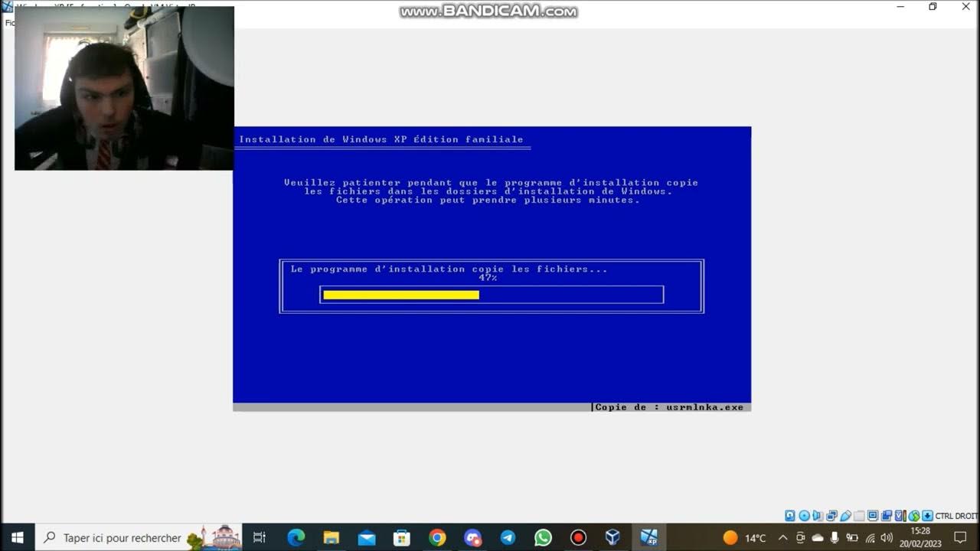Open the shared folders status icon

pos(859,516)
